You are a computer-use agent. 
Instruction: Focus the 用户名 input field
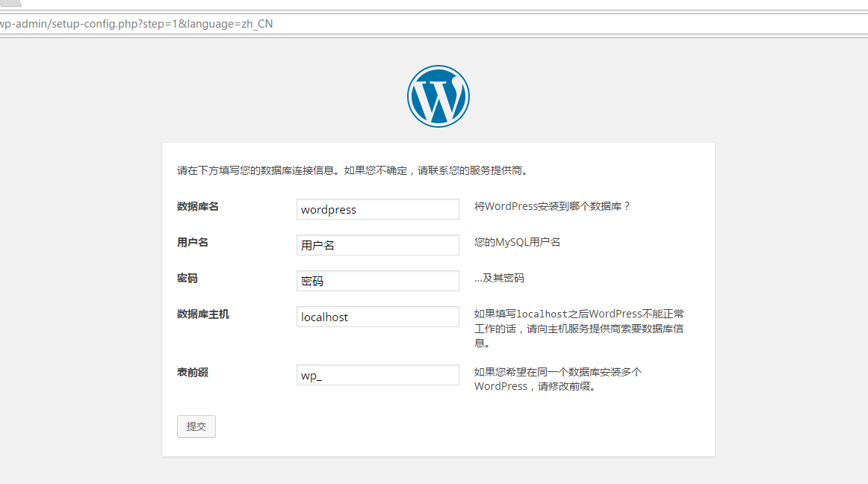tap(377, 245)
